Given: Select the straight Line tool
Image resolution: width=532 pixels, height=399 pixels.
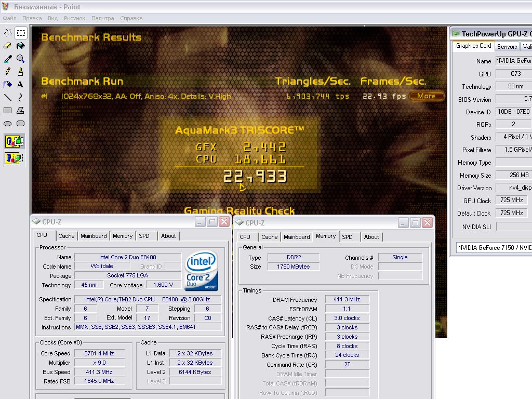Looking at the screenshot, I should pos(8,97).
